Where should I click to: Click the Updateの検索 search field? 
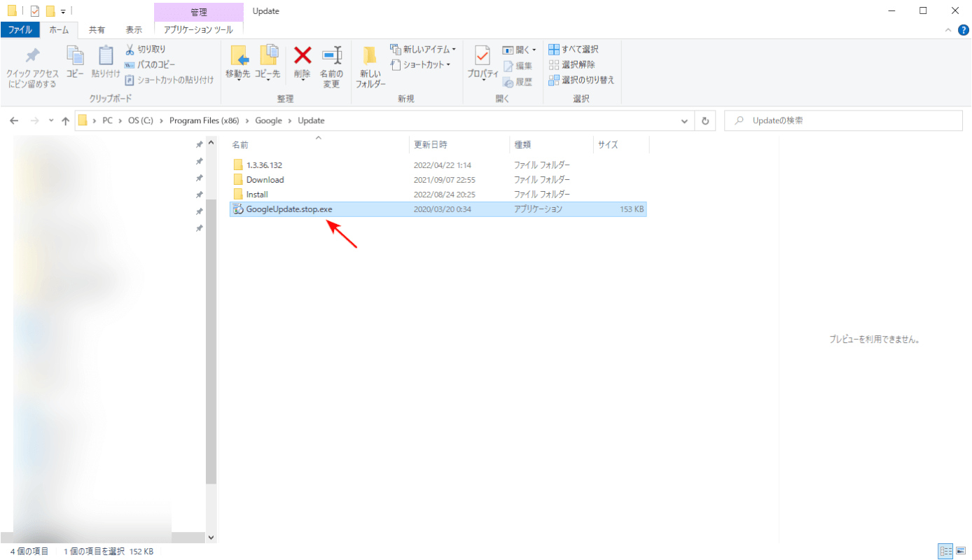845,120
